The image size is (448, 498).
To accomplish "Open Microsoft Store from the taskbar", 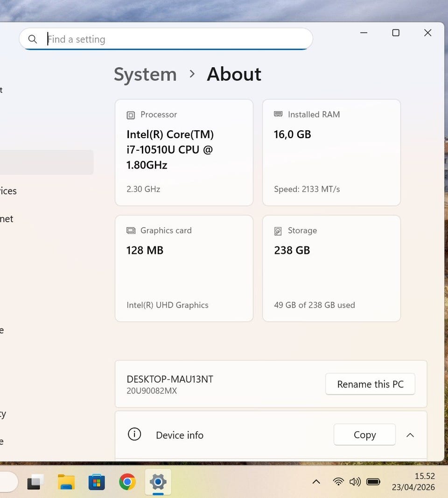I will click(x=97, y=482).
